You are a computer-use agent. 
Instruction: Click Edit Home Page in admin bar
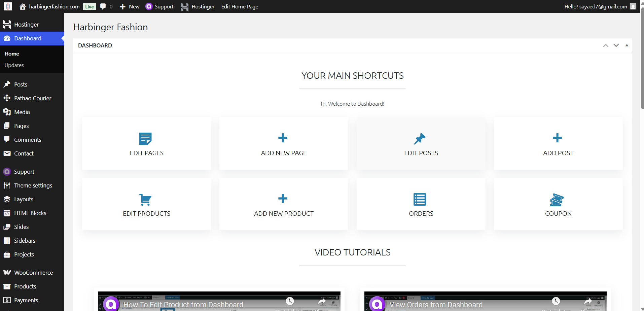(x=240, y=6)
